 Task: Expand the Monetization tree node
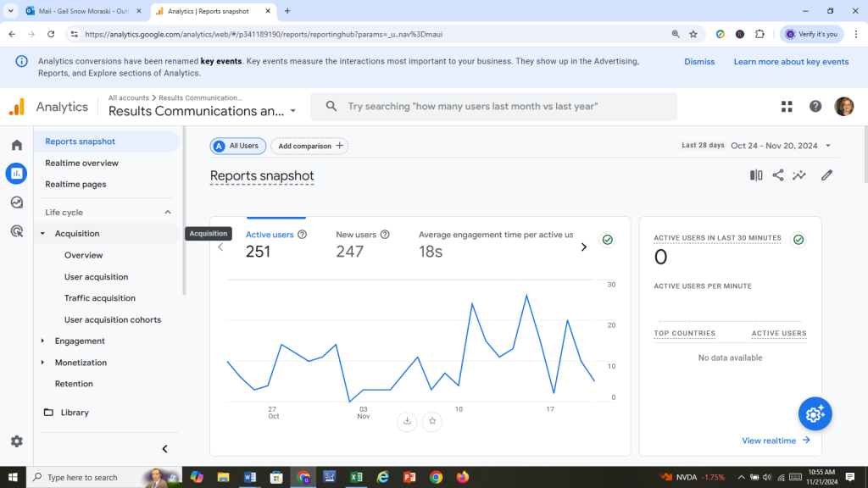42,363
